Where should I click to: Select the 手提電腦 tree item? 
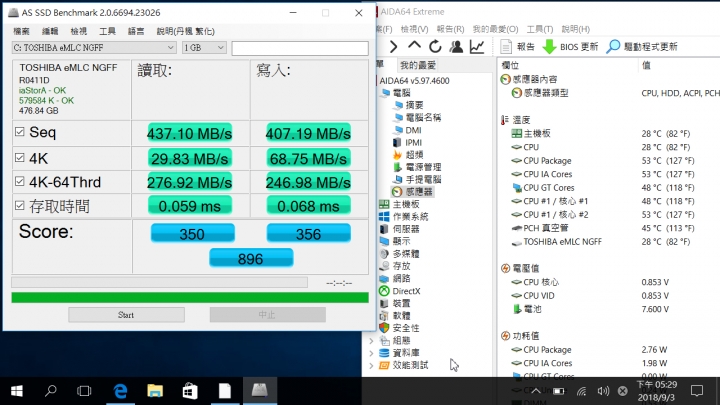(417, 180)
